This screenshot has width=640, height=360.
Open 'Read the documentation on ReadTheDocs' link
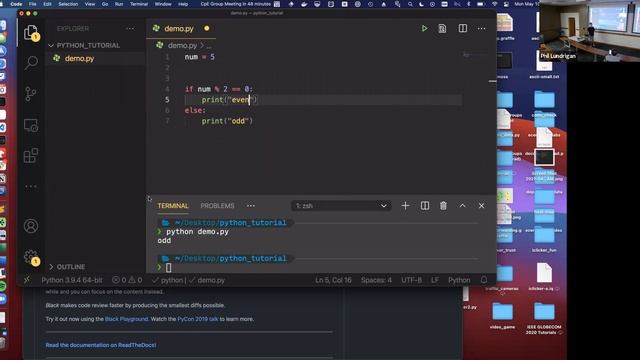101,345
